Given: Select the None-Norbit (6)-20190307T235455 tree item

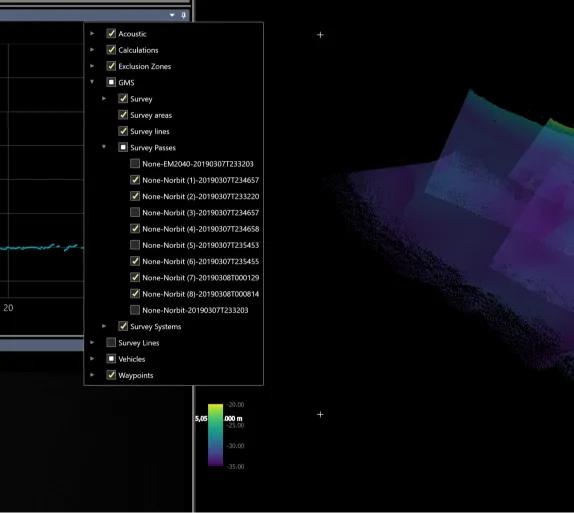Looking at the screenshot, I should click(201, 261).
